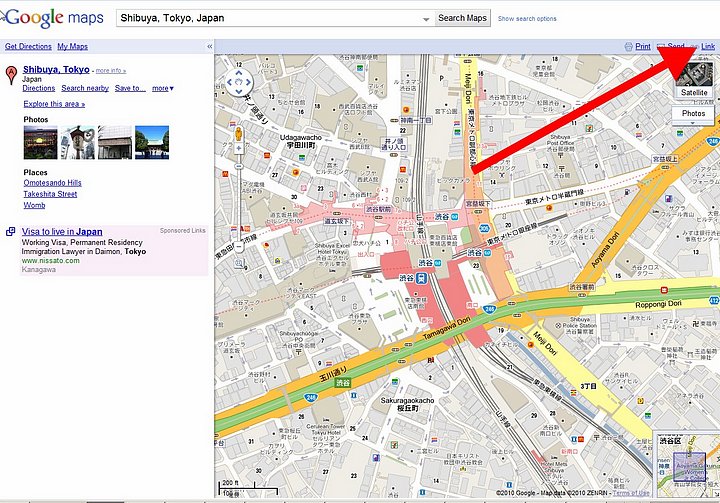The width and height of the screenshot is (720, 503).
Task: Open the first photo of night building
Action: 40,142
